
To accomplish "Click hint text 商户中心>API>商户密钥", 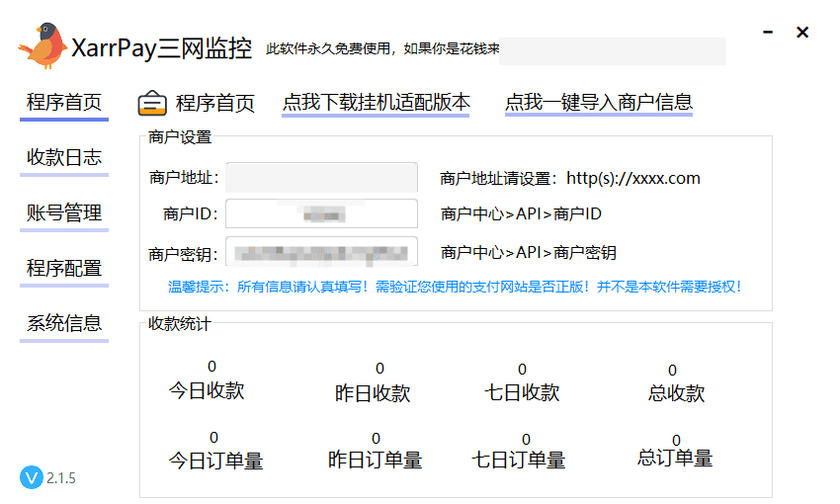I will pyautogui.click(x=529, y=252).
